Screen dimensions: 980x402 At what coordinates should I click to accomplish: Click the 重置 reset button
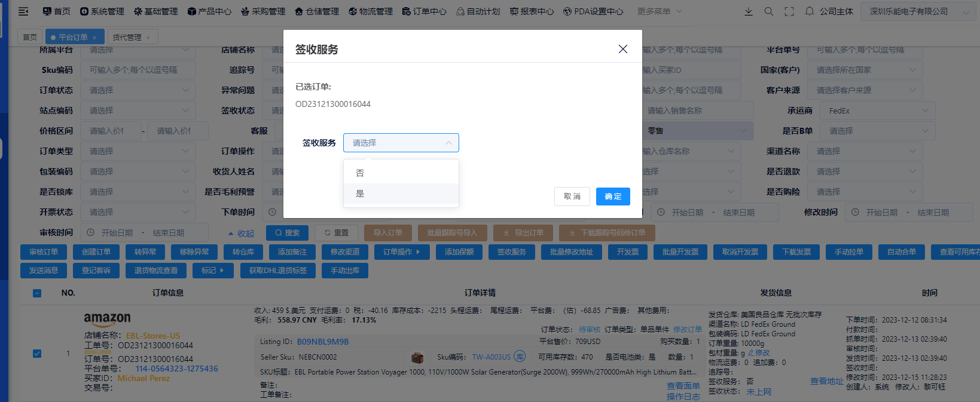point(337,232)
